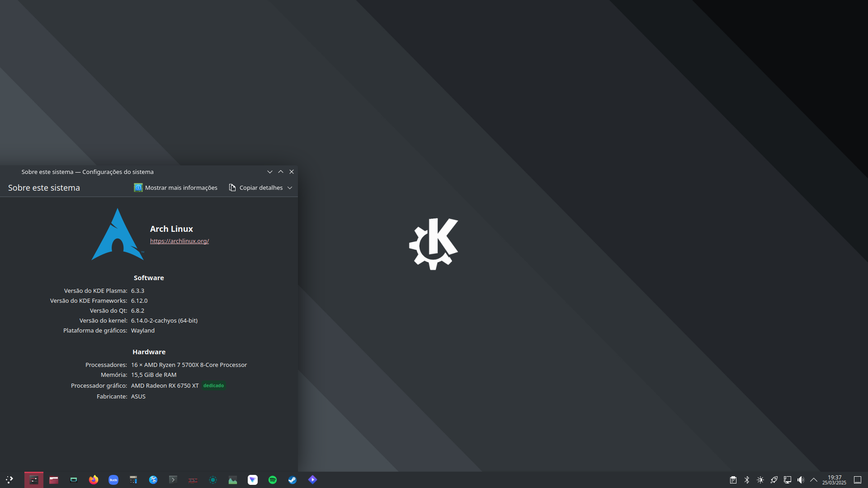Click the show desktop button
Viewport: 868px width, 488px height.
point(858,480)
